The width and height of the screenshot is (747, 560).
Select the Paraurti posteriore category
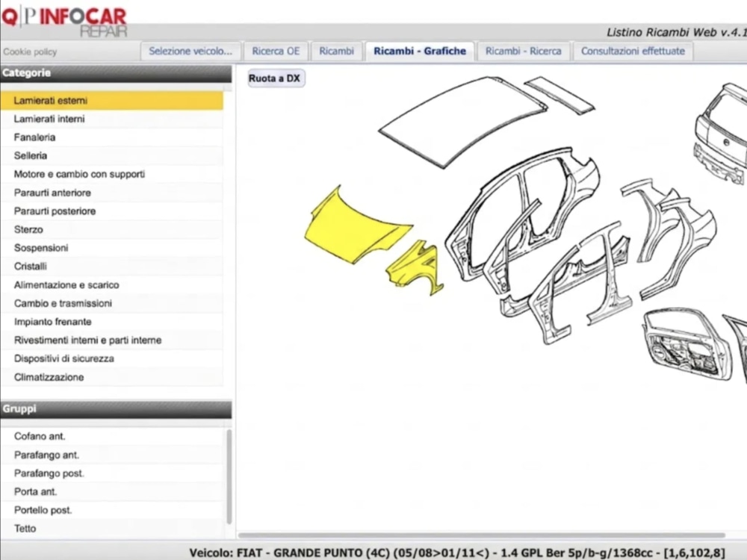point(111,211)
